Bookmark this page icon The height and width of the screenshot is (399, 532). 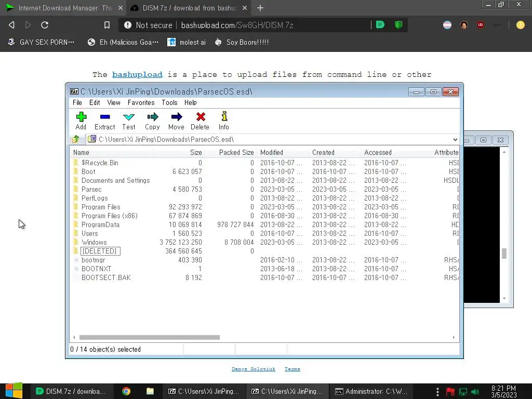coord(107,25)
